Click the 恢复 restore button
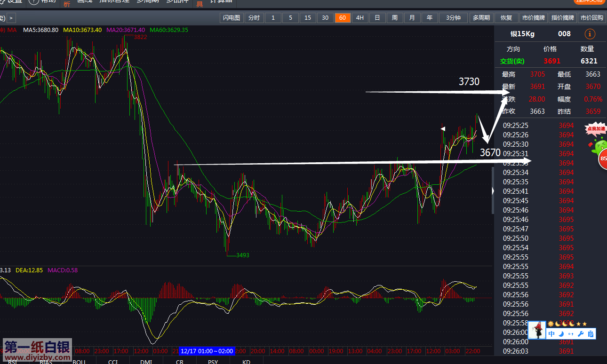 point(506,18)
